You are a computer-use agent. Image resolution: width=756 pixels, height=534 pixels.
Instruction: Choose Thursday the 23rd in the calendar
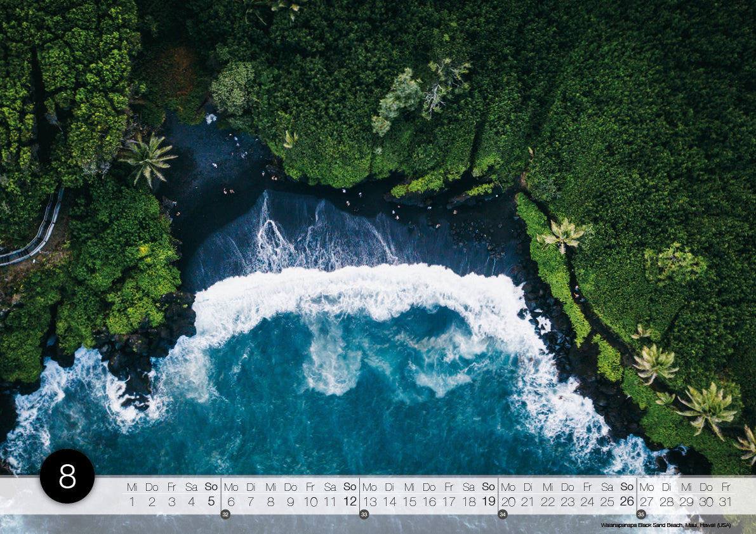pyautogui.click(x=567, y=502)
